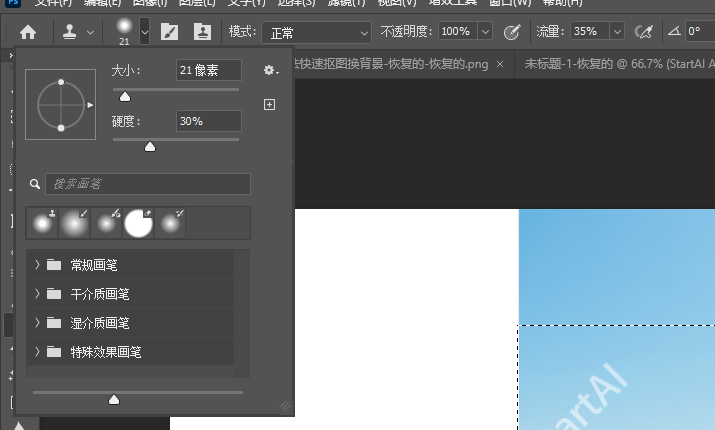Screen dimensions: 715x430
Task: Open the Clone Stamp tool preset picker
Action: pyautogui.click(x=79, y=32)
